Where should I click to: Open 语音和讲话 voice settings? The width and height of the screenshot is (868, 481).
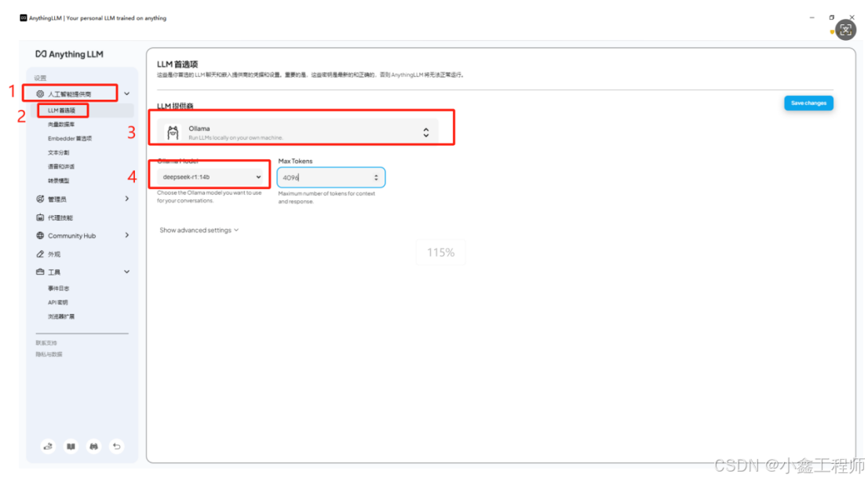[61, 166]
